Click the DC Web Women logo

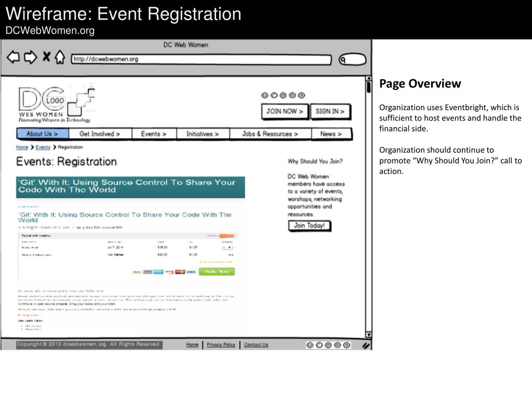(x=56, y=104)
